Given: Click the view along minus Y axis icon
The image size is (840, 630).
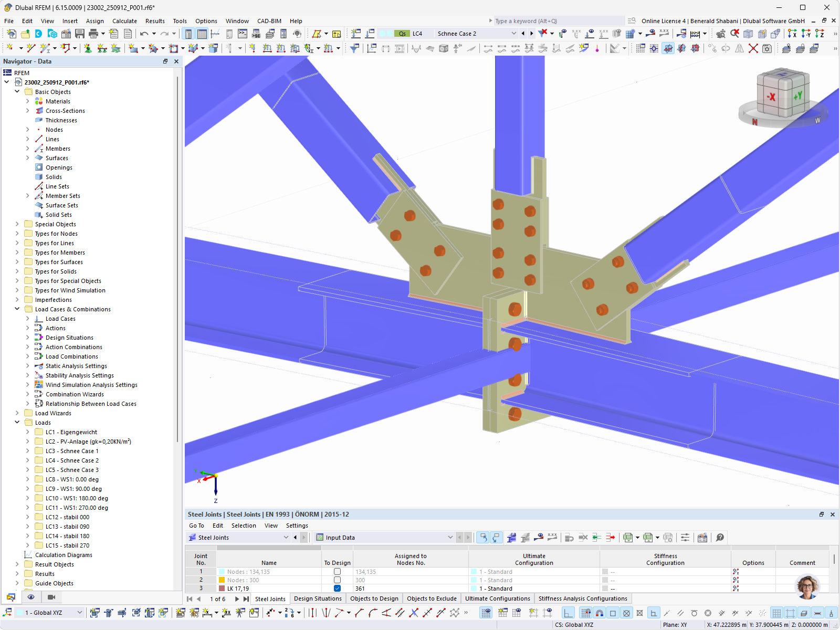Looking at the screenshot, I should point(806,34).
